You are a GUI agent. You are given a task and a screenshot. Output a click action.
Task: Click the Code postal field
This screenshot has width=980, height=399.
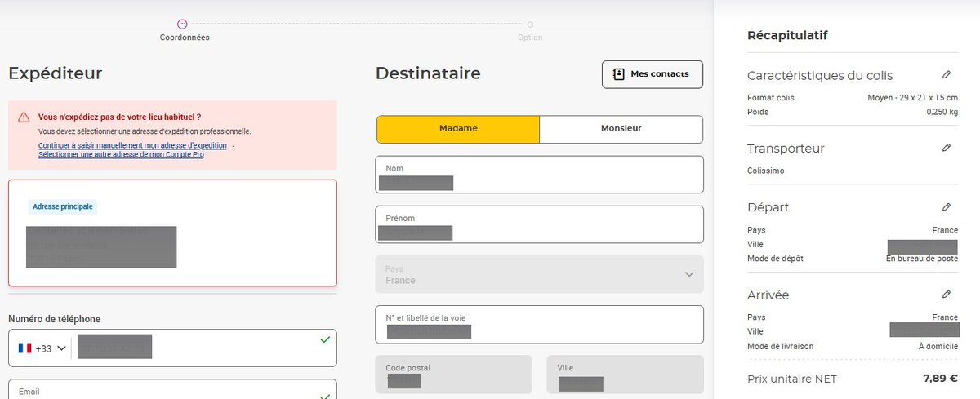pos(454,374)
